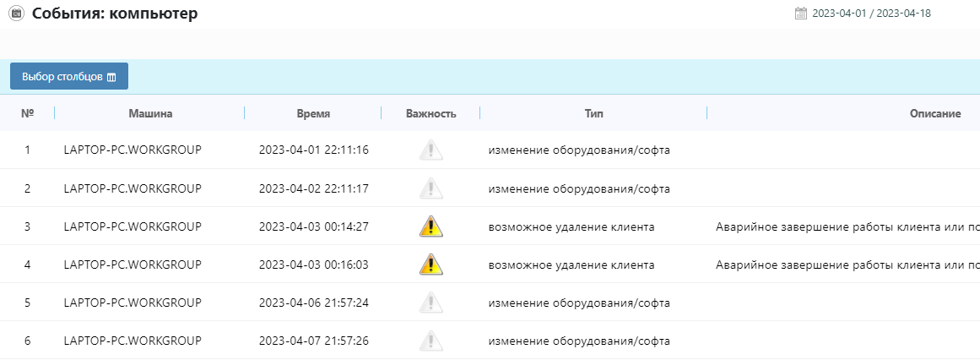Open the Выбор столбцов column chooser
The width and height of the screenshot is (980, 360).
click(x=69, y=76)
